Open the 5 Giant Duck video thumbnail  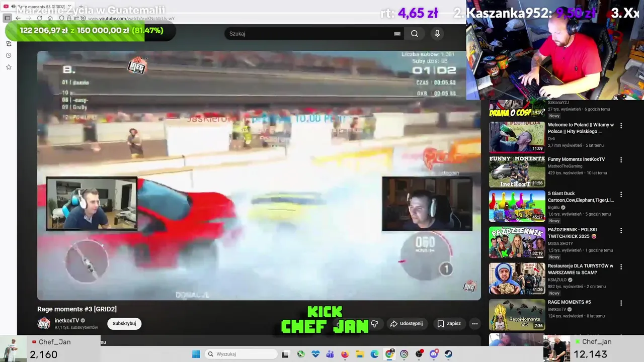pos(517,206)
